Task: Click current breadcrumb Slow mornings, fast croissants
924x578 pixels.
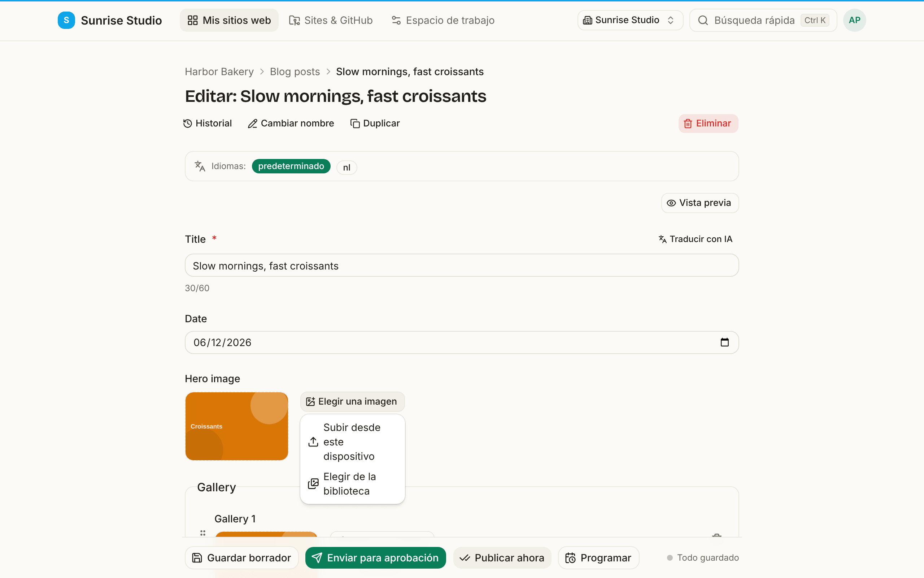Action: click(x=410, y=72)
